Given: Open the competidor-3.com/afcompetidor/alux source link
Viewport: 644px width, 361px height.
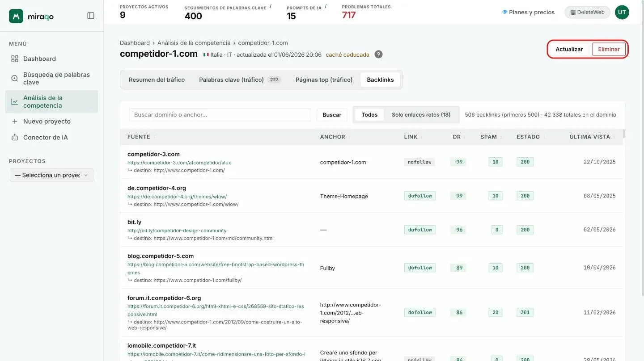Looking at the screenshot, I should pos(179,163).
